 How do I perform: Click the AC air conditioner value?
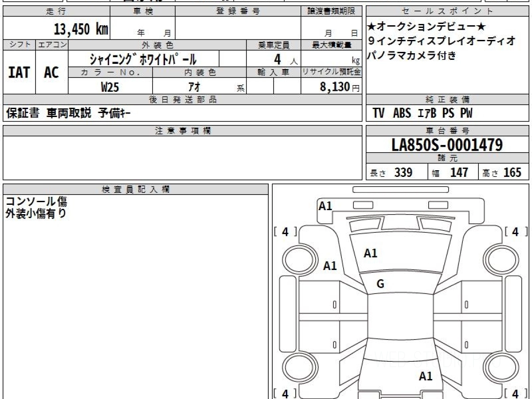[x=51, y=72]
